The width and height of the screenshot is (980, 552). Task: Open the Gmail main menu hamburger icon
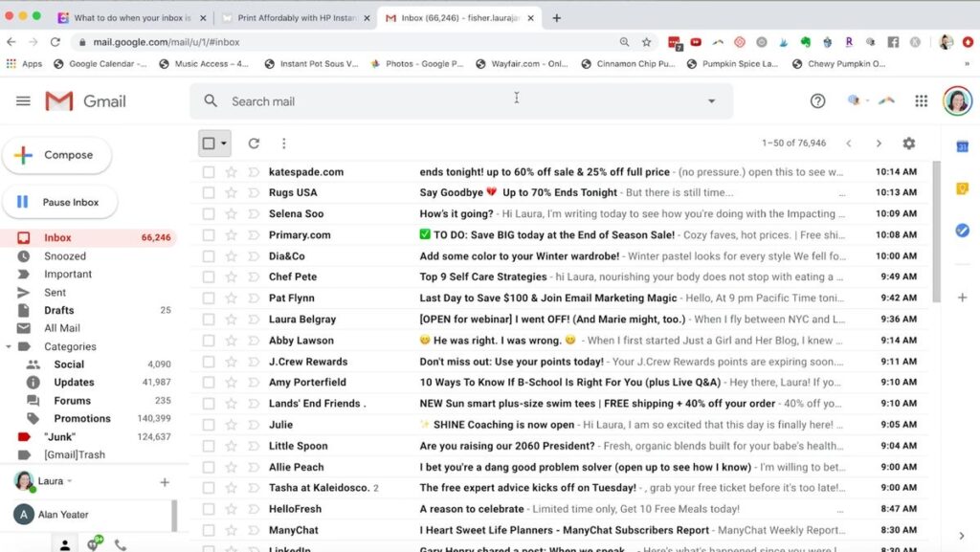(23, 100)
